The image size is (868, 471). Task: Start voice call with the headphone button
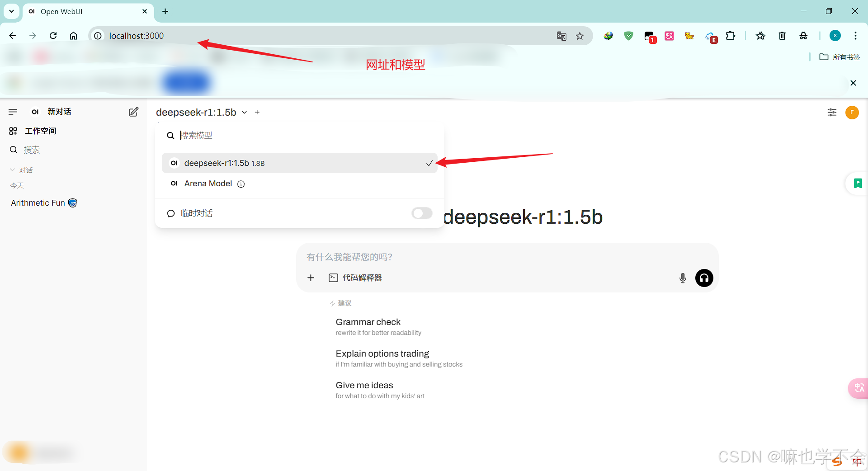(x=704, y=278)
